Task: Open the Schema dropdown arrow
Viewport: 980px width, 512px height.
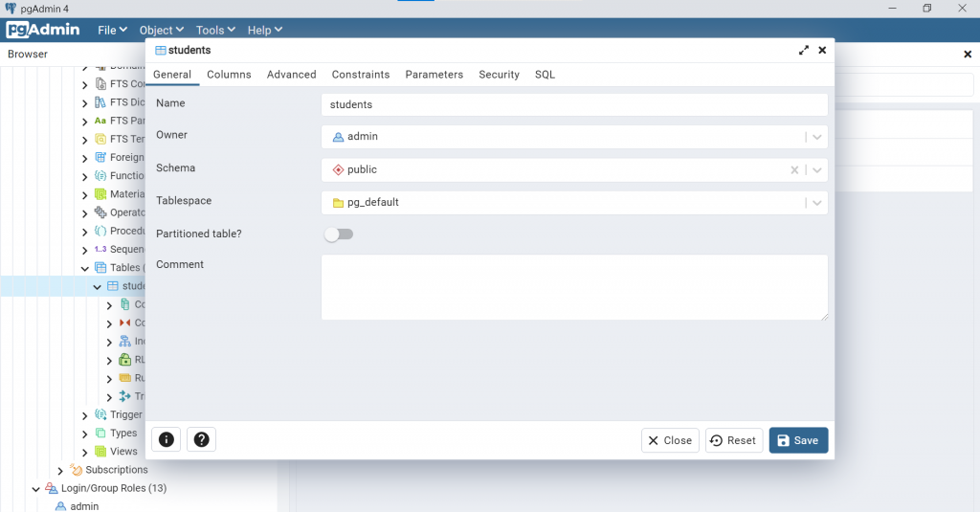Action: coord(817,170)
